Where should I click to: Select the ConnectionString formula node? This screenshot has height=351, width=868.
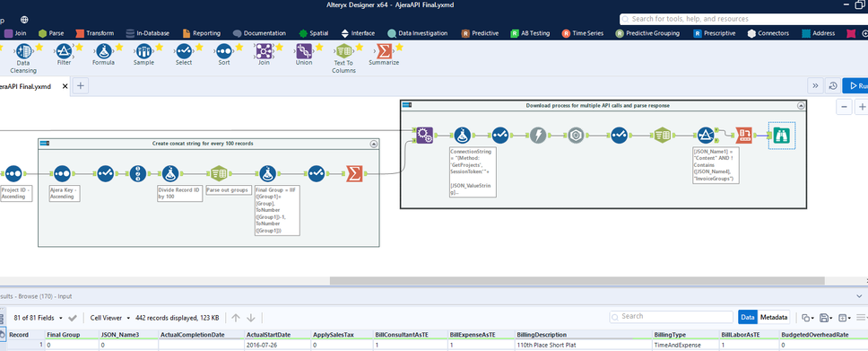point(462,136)
